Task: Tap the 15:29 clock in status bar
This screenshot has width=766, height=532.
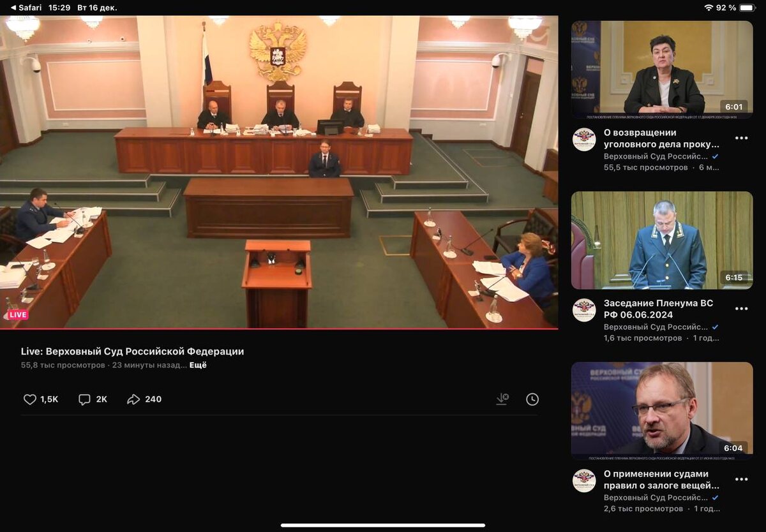Action: 59,8
